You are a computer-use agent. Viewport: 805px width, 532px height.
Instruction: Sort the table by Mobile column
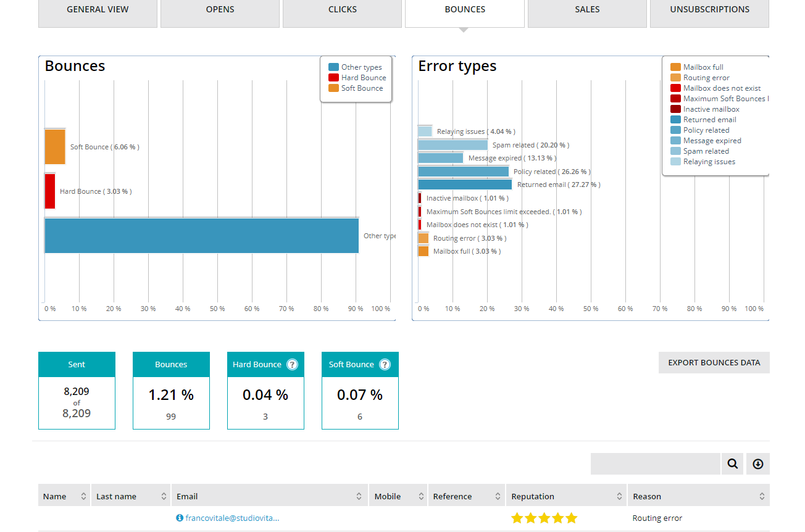(398, 496)
